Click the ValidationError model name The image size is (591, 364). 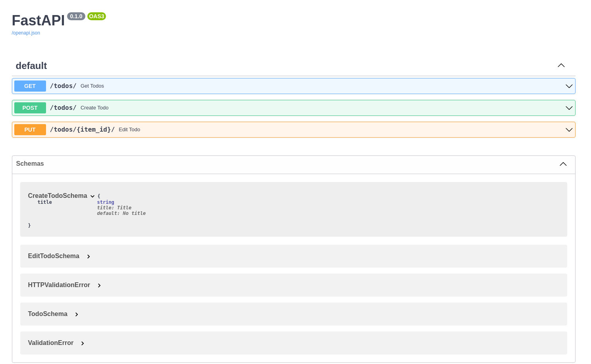click(x=51, y=343)
